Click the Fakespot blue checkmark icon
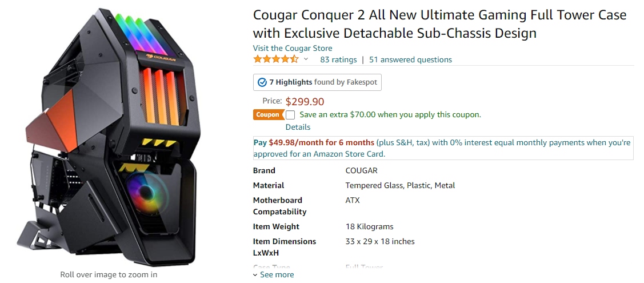 pos(262,82)
